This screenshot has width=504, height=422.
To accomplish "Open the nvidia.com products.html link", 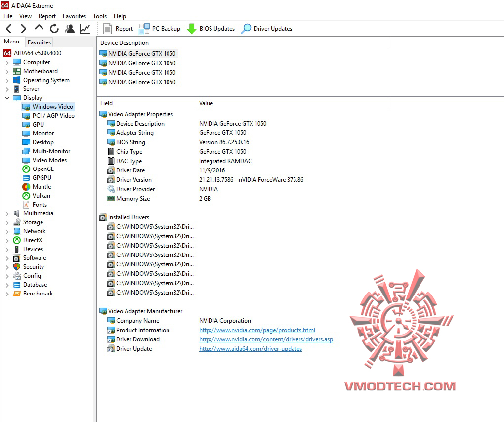I will [x=257, y=330].
